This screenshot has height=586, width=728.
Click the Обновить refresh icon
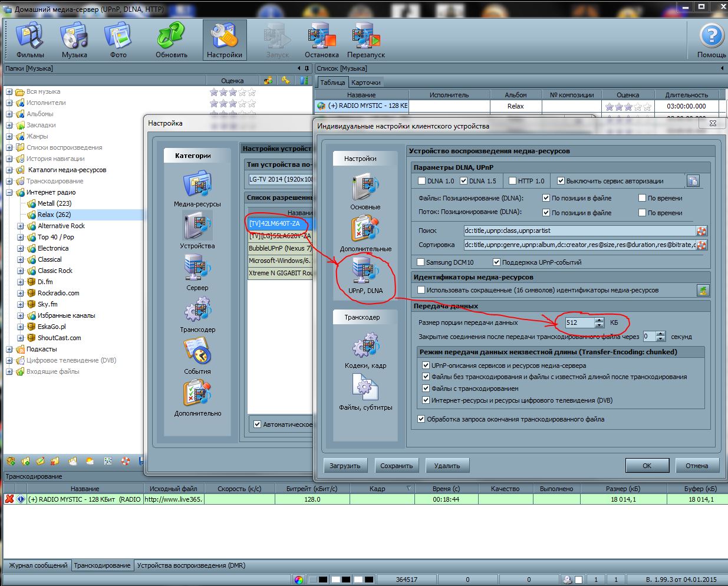(171, 39)
